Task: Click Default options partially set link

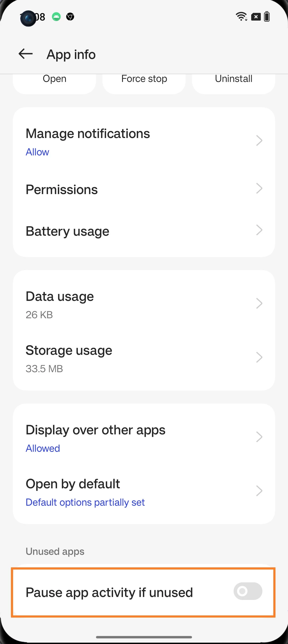Action: tap(85, 502)
